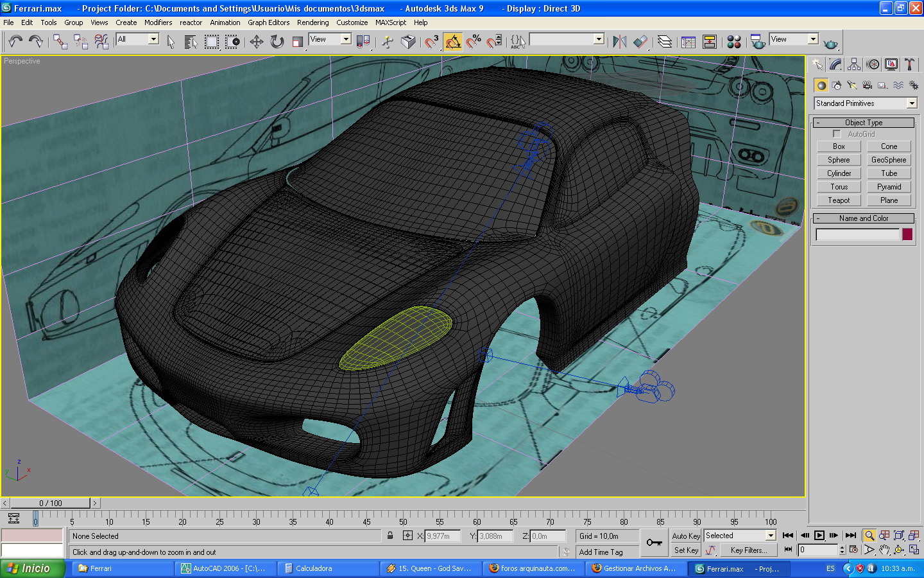This screenshot has height=578, width=924.
Task: Open the Modify panel tab icon
Action: click(x=835, y=64)
